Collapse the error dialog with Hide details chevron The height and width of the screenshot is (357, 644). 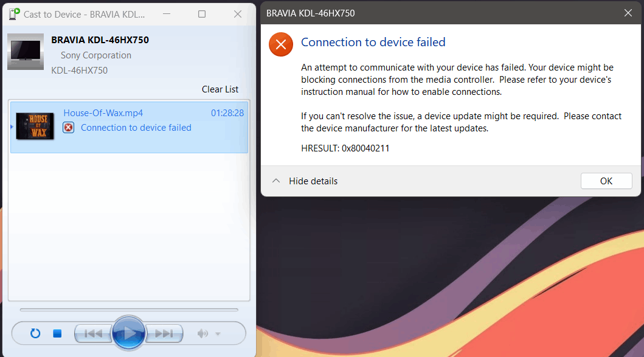tap(276, 181)
